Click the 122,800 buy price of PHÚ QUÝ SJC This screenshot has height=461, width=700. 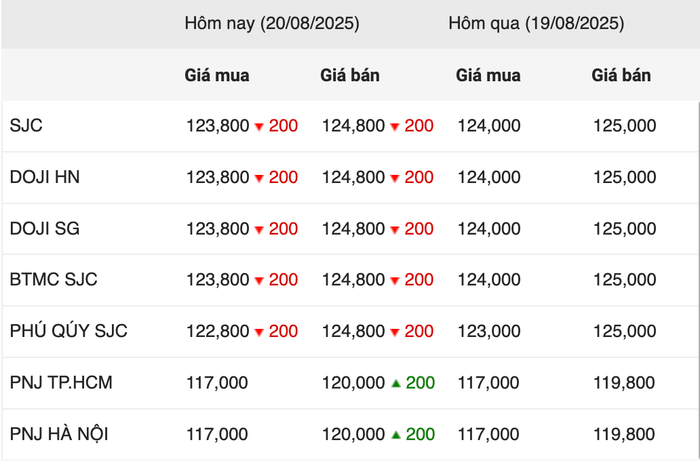coord(217,331)
